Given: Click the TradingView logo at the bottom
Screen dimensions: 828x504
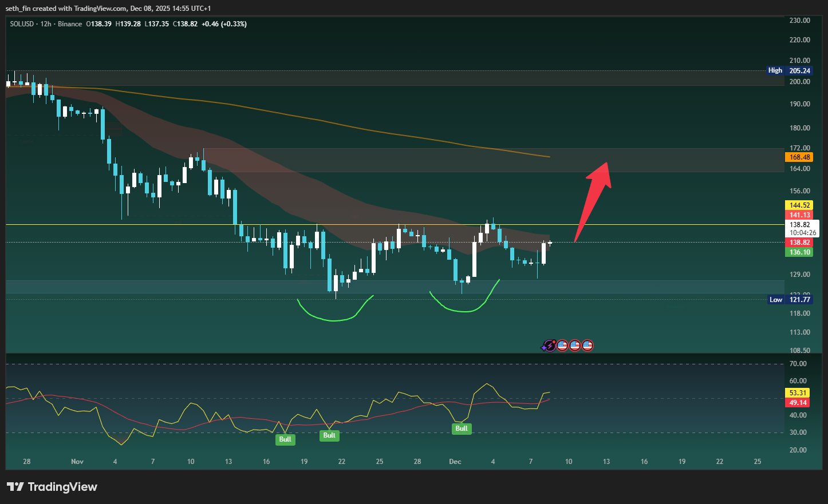Looking at the screenshot, I should tap(52, 487).
